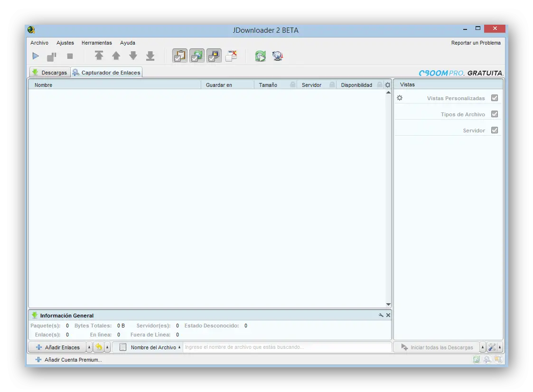Toggle the Vistas Personalizadas checkbox
Viewport: 533px width, 392px height.
click(x=495, y=98)
